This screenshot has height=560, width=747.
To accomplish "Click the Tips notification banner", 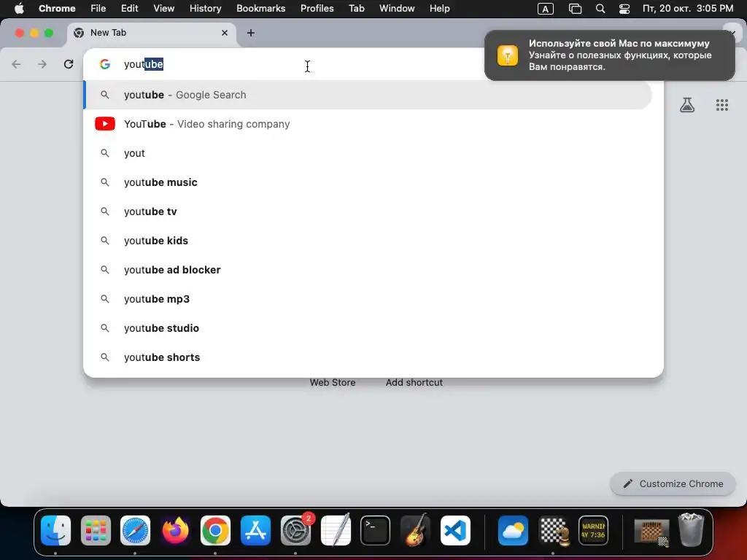I will (x=609, y=55).
